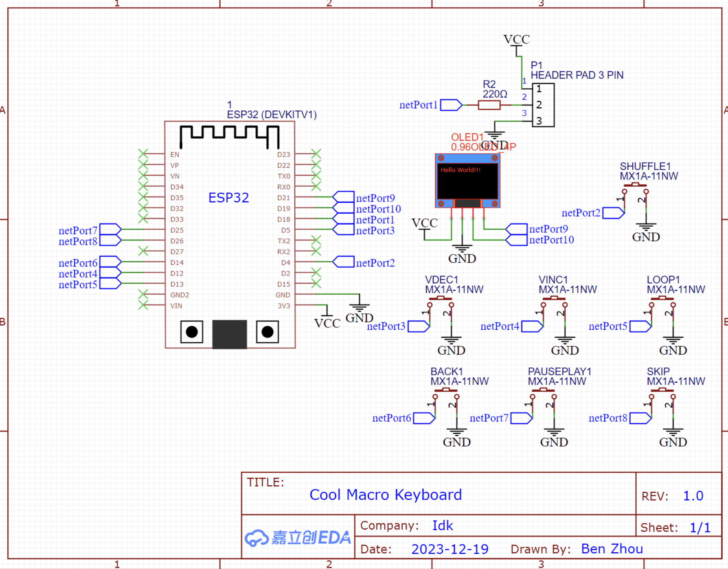Screen dimensions: 728x569
Task: Click the black USB connector on ESP32
Action: 230,334
